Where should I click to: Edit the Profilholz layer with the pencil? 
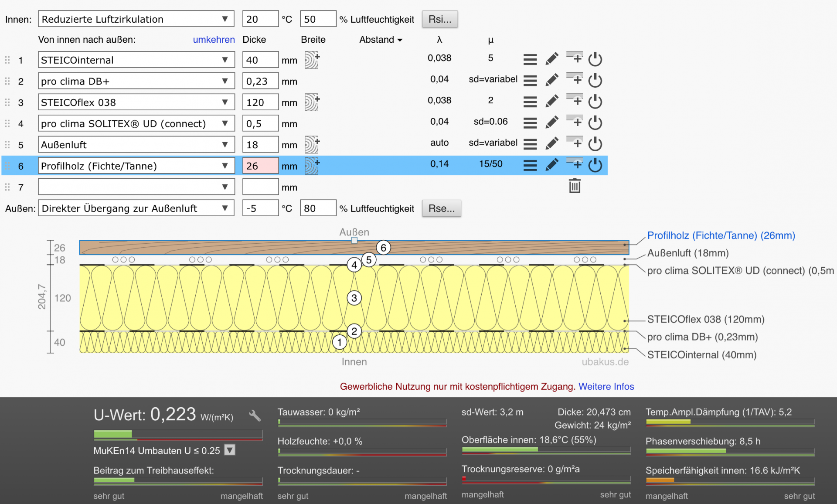[552, 164]
